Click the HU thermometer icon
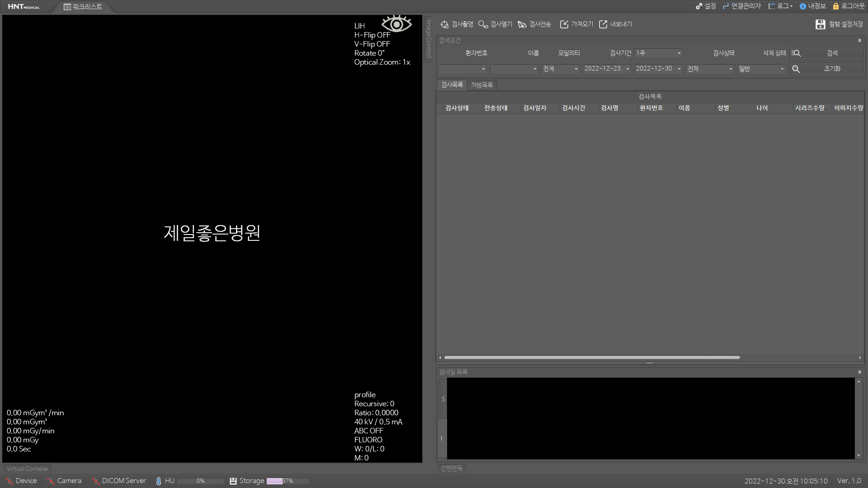 tap(159, 481)
